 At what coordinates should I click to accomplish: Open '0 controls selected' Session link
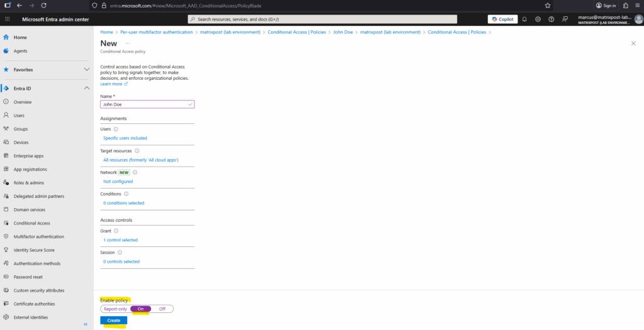click(x=121, y=261)
